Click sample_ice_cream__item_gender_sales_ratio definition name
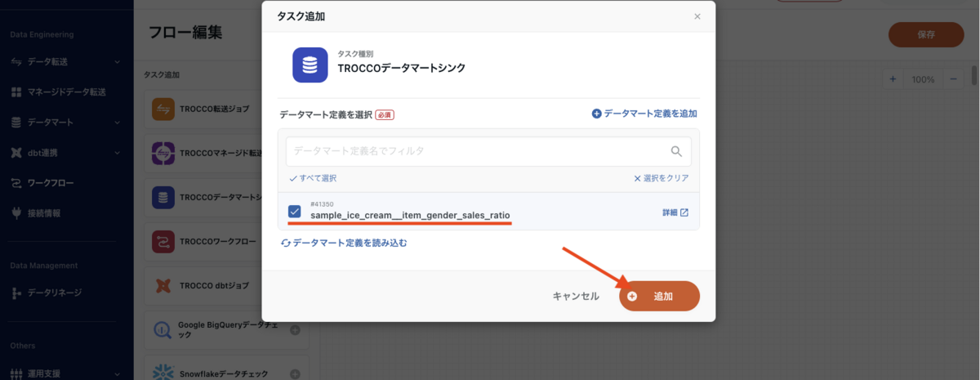Screen dimensions: 980x380 tap(411, 216)
